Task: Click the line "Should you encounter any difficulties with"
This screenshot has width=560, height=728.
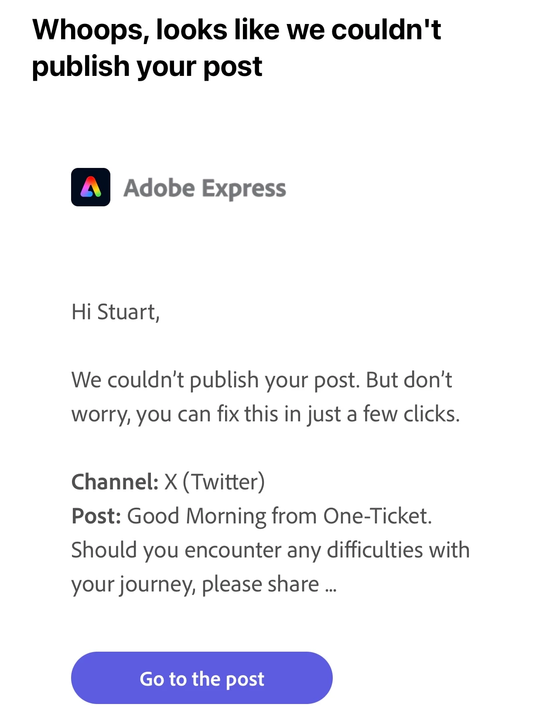Action: pyautogui.click(x=271, y=550)
